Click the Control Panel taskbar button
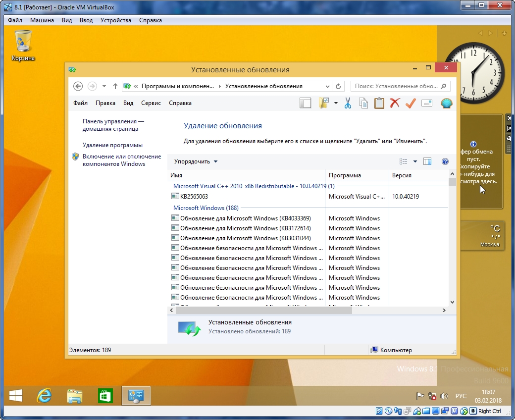The height and width of the screenshot is (420, 515). click(x=136, y=396)
